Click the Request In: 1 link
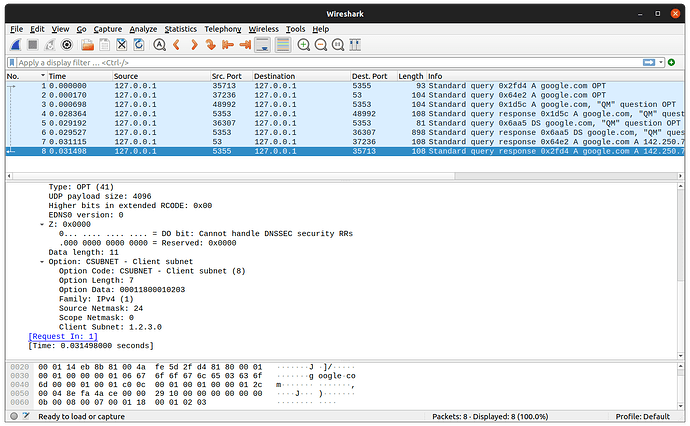Viewport: 690px width, 426px height. point(63,336)
